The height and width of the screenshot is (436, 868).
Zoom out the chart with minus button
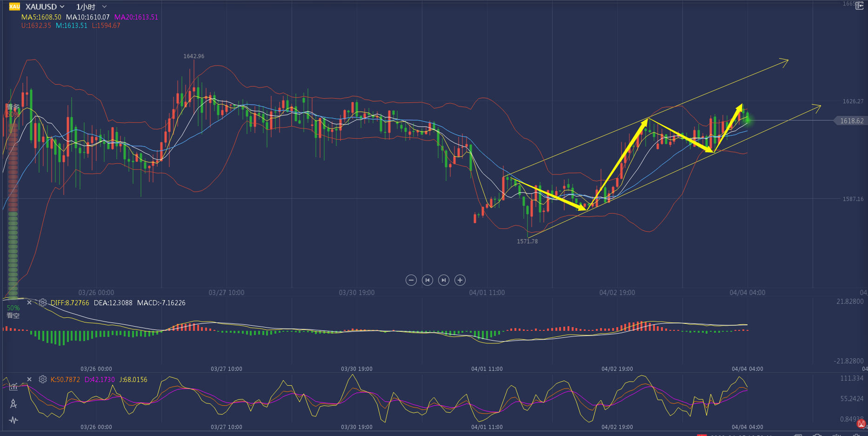[411, 280]
